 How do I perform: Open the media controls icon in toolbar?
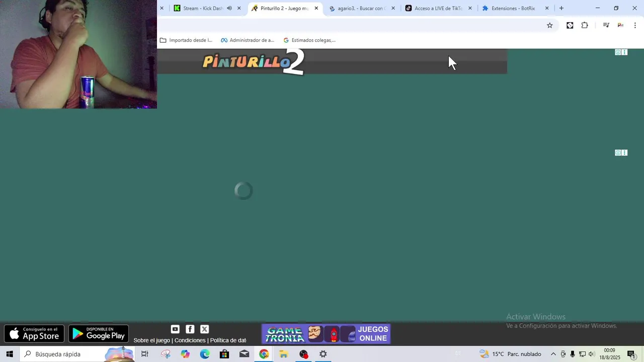click(x=606, y=25)
